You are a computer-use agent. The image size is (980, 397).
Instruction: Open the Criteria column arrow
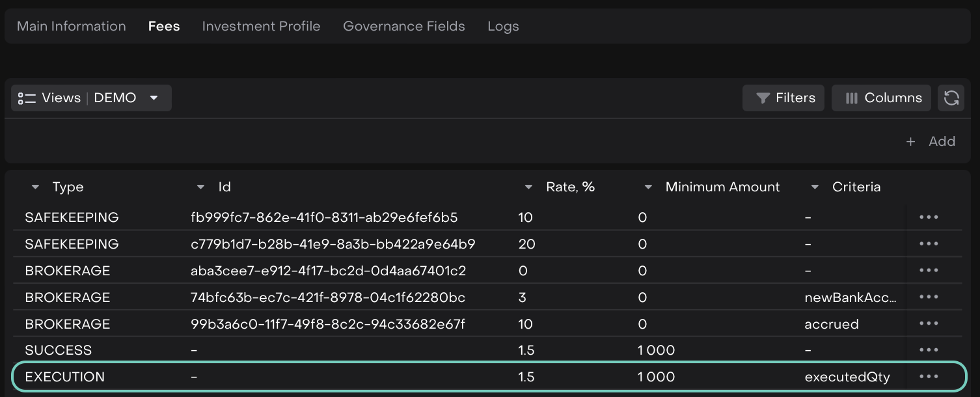815,187
